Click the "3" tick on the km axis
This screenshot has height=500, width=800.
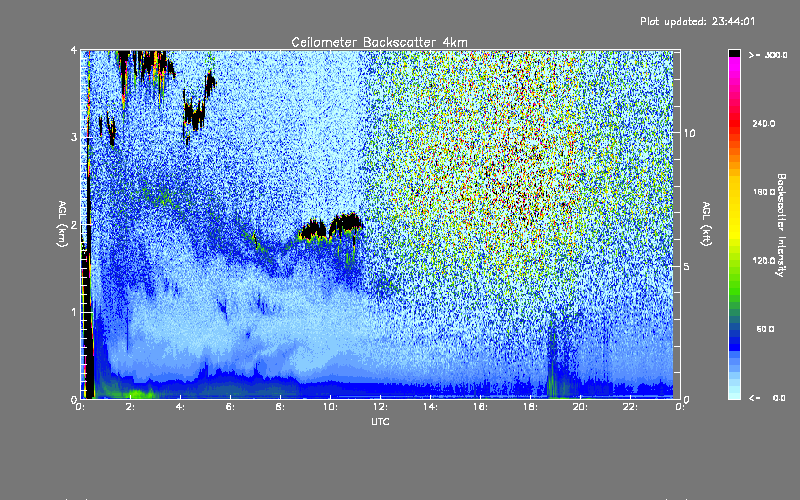(x=74, y=137)
